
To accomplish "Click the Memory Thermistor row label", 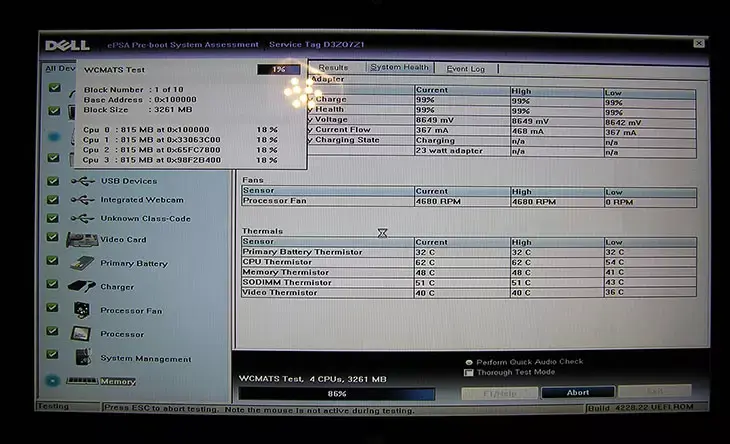I will 285,272.
